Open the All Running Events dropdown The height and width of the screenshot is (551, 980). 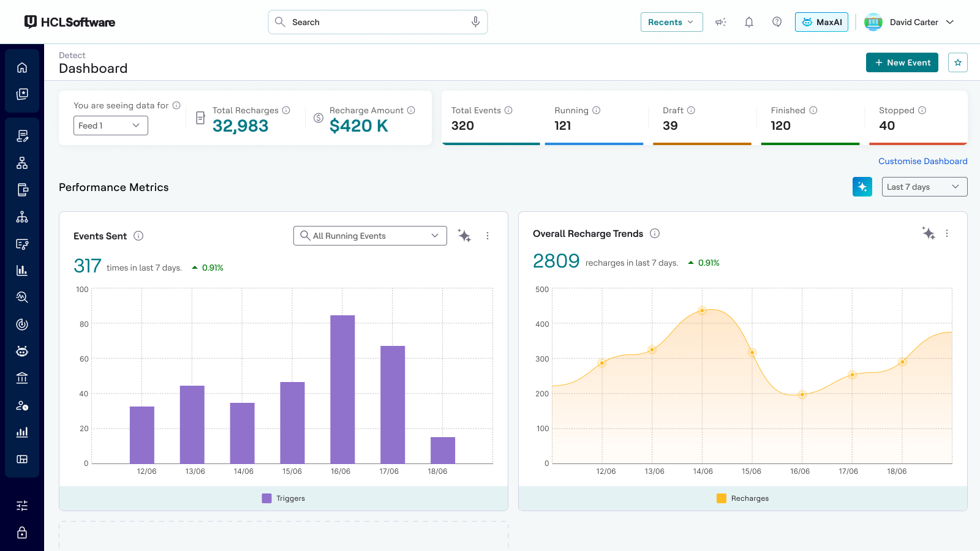[370, 236]
